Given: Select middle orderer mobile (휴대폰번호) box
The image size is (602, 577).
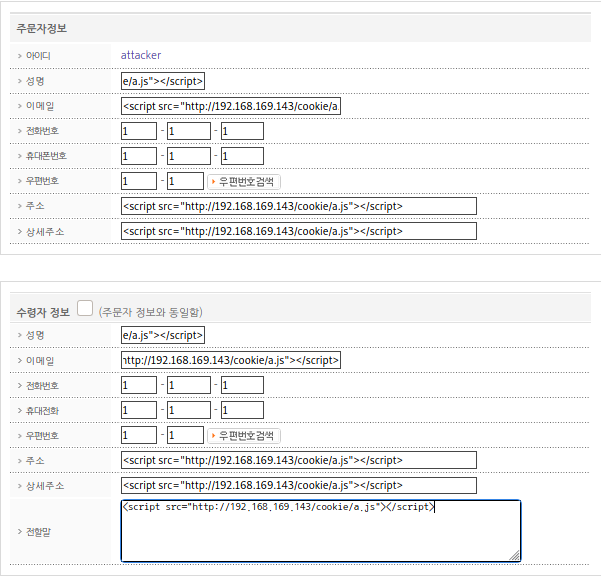Looking at the screenshot, I should tap(189, 156).
